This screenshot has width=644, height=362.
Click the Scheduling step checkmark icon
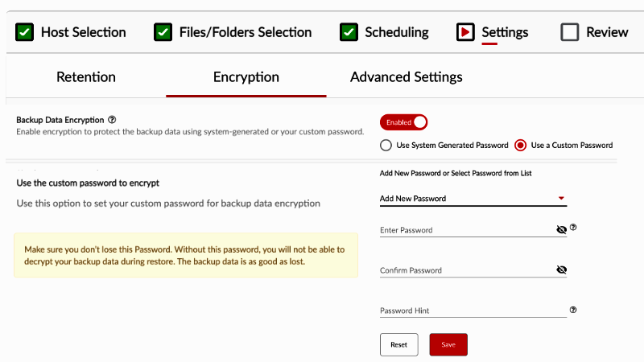click(349, 32)
